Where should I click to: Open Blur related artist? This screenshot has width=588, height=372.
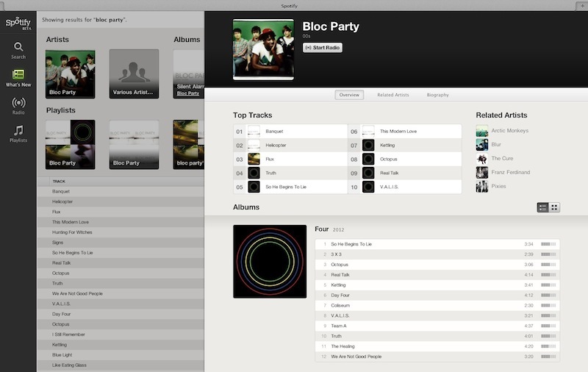coord(496,144)
